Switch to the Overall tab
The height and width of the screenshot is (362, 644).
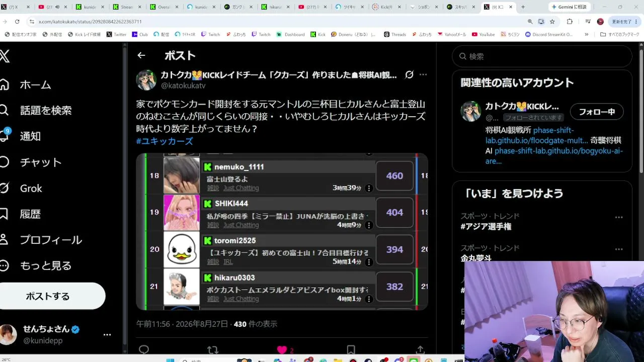[164, 7]
